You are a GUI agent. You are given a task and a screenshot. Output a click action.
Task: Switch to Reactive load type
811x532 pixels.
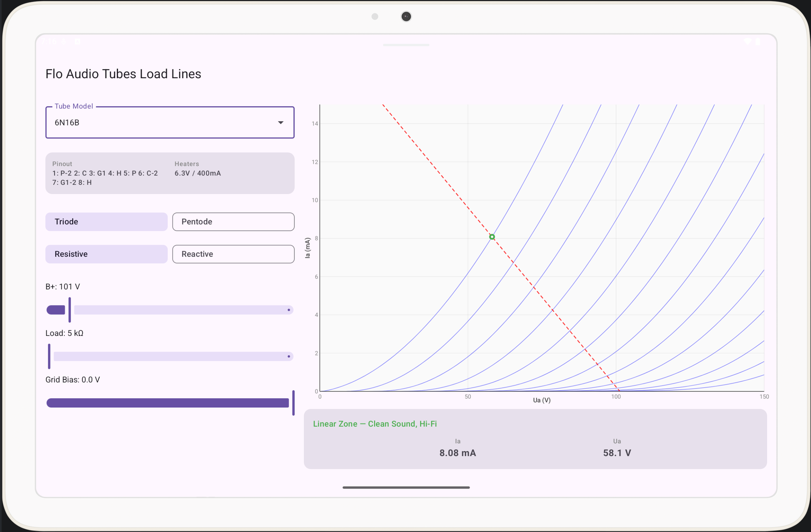(233, 254)
